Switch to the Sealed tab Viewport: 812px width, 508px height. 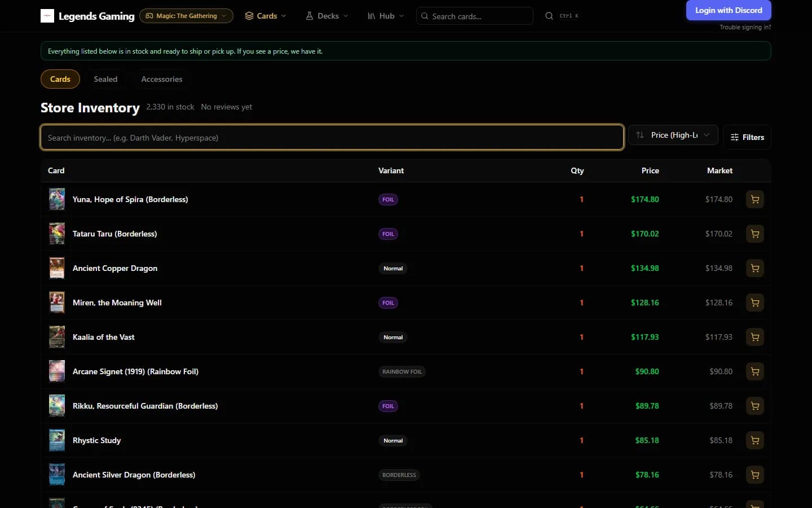click(105, 79)
